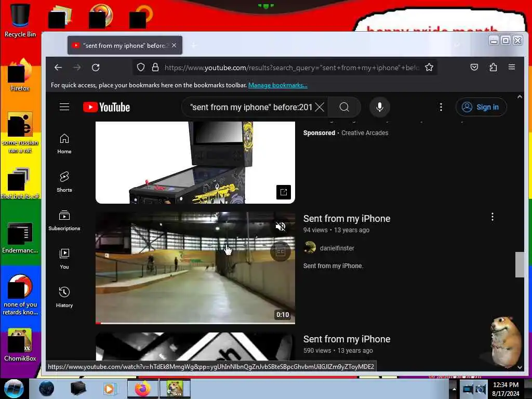The height and width of the screenshot is (399, 532).
Task: Click the Firefox taskbar button
Action: click(x=143, y=389)
